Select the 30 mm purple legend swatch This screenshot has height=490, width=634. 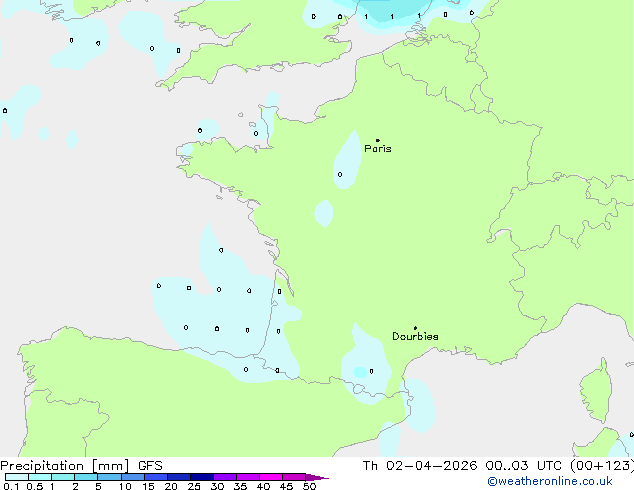click(x=225, y=477)
